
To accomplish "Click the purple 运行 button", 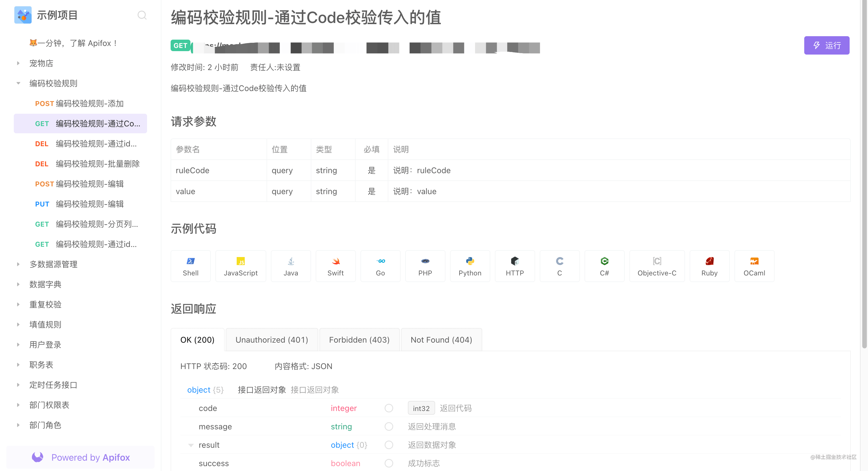I will coord(827,45).
